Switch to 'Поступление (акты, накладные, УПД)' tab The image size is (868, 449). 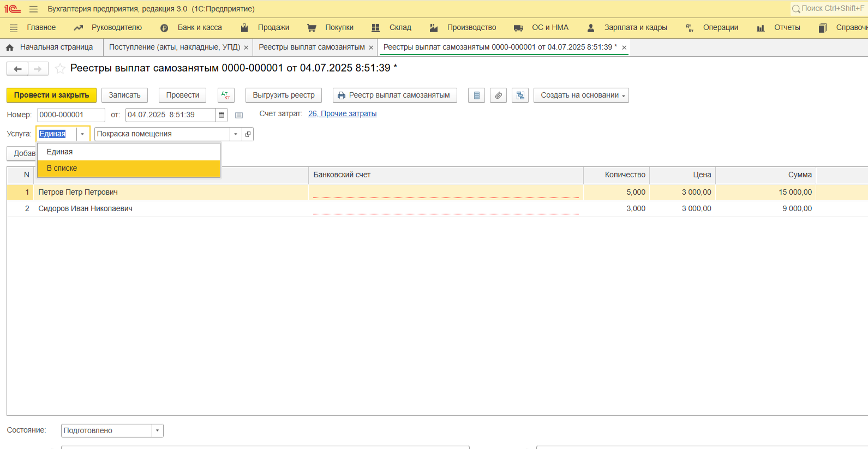pyautogui.click(x=174, y=47)
